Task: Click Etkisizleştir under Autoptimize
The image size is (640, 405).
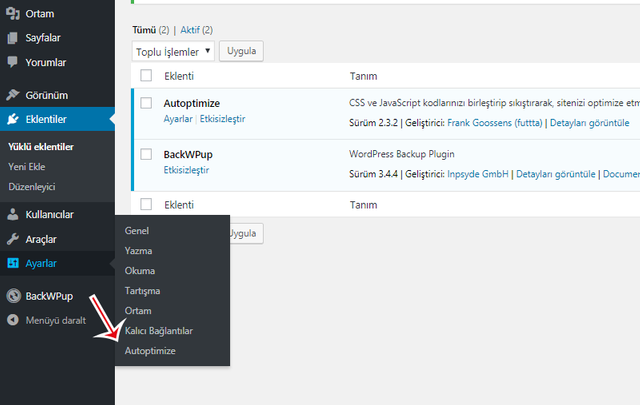Action: click(222, 119)
